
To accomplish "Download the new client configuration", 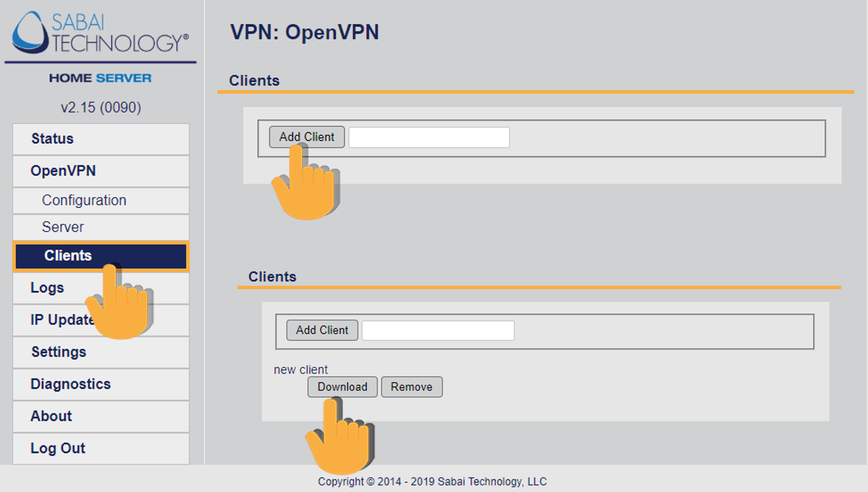I will click(342, 387).
